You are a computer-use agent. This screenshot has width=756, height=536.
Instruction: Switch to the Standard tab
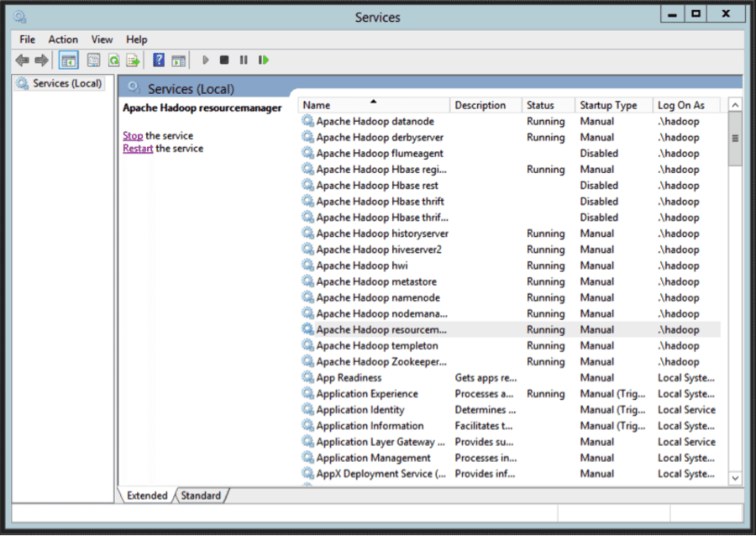pyautogui.click(x=201, y=496)
